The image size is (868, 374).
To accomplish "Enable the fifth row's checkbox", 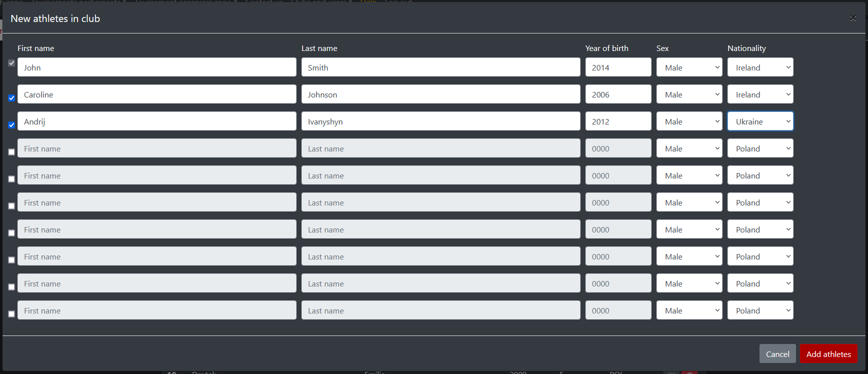I will coord(11,179).
